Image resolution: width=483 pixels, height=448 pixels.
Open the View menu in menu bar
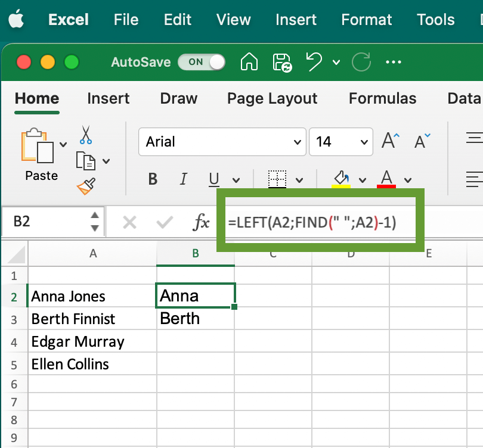pos(234,20)
